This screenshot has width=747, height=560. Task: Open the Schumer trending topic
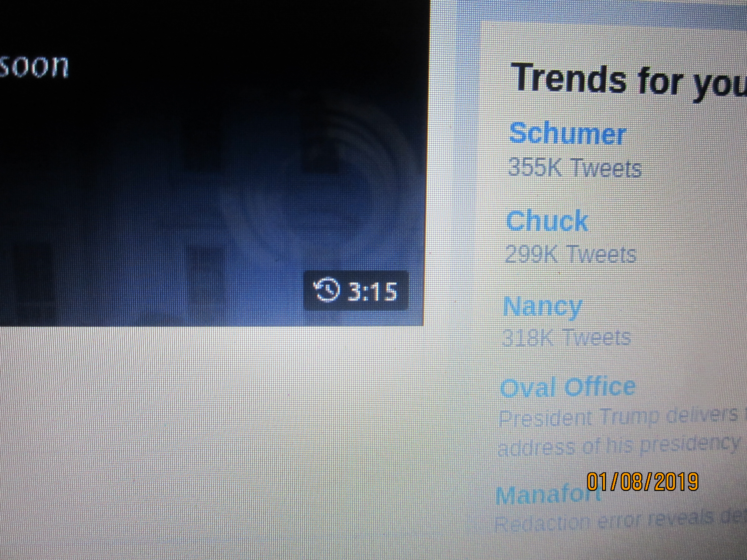pos(567,133)
